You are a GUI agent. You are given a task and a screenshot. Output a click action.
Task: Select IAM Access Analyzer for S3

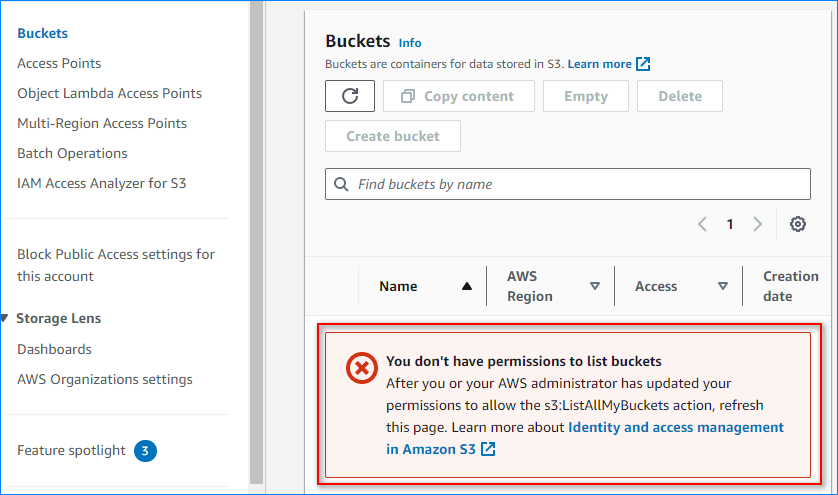point(101,183)
